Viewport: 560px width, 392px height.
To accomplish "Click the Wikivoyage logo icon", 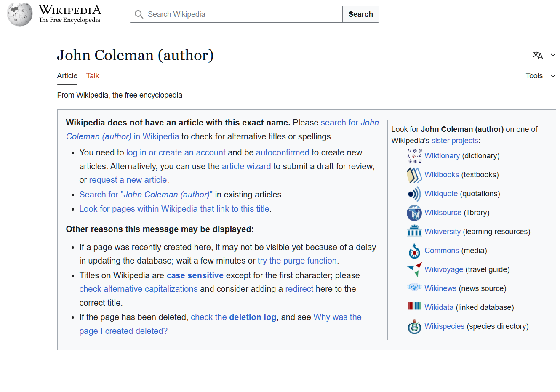I will (x=414, y=269).
